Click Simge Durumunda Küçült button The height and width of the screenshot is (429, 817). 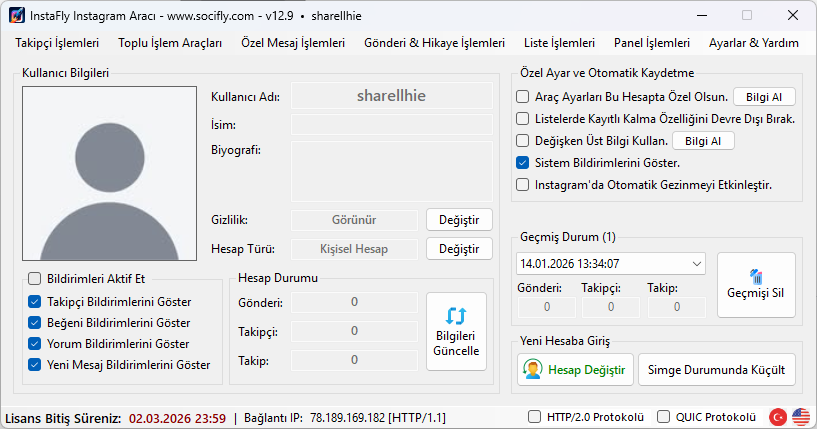point(716,370)
